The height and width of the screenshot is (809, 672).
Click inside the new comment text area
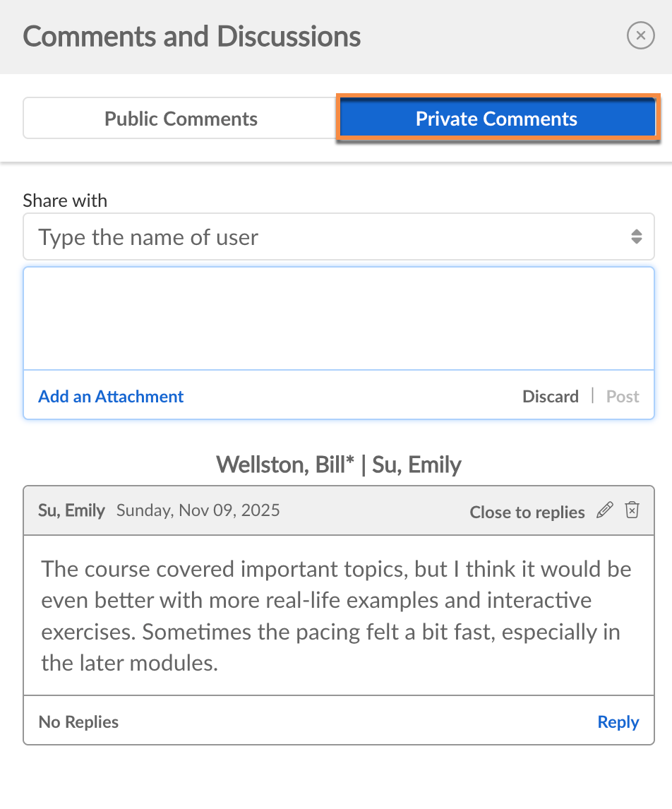pyautogui.click(x=339, y=318)
